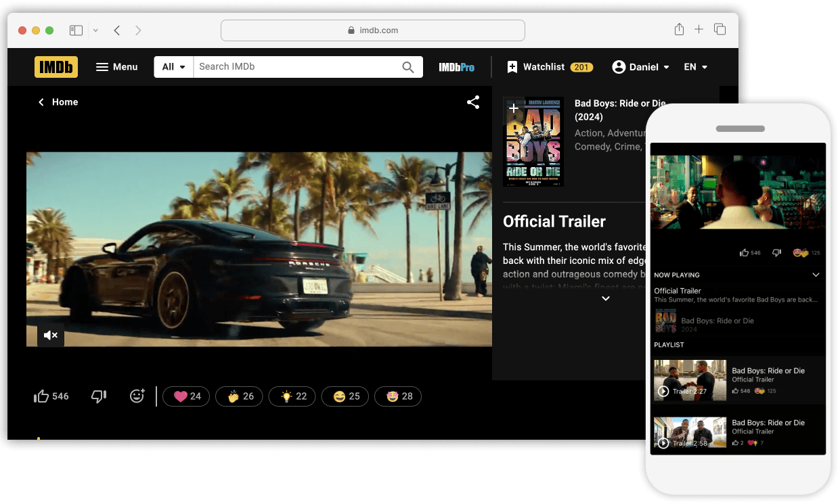
Task: Go back in Safari
Action: pyautogui.click(x=117, y=30)
